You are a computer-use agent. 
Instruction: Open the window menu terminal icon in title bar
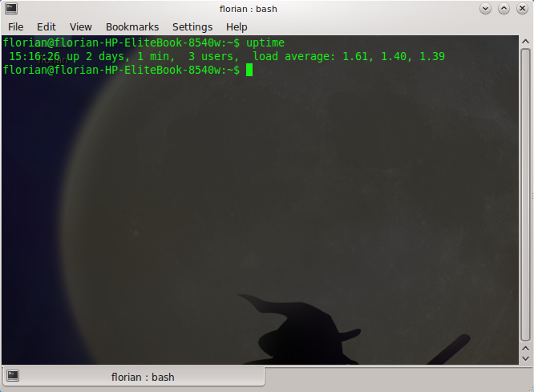coord(11,8)
